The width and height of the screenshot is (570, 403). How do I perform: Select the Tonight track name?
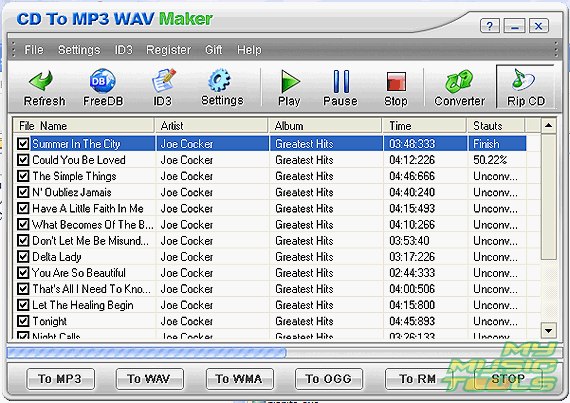[49, 321]
